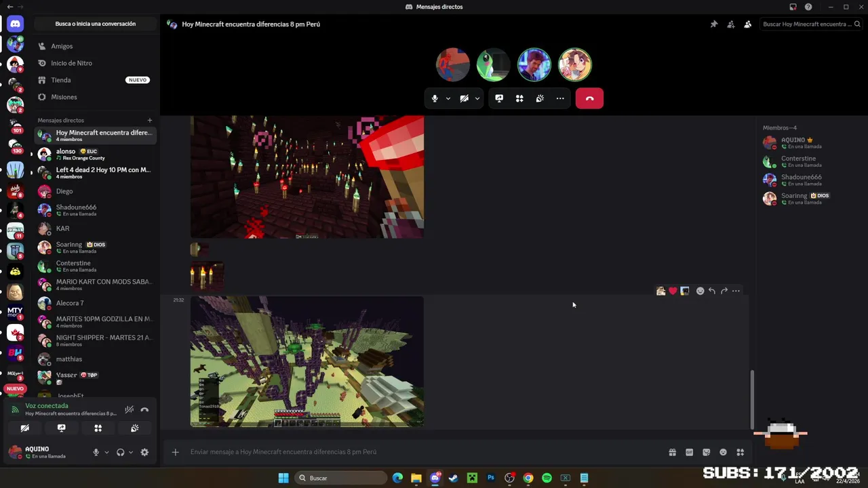This screenshot has width=868, height=488.
Task: Open soundboard in call controls
Action: (x=540, y=98)
